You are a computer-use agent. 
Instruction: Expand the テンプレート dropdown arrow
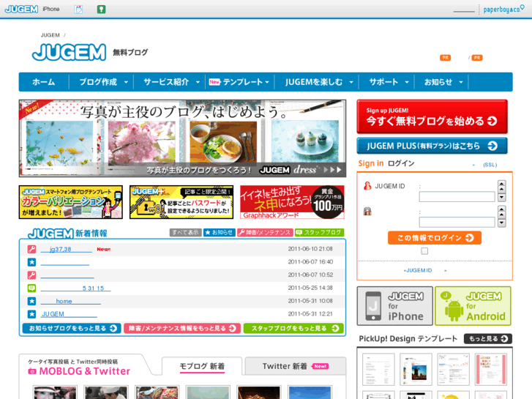pos(267,82)
